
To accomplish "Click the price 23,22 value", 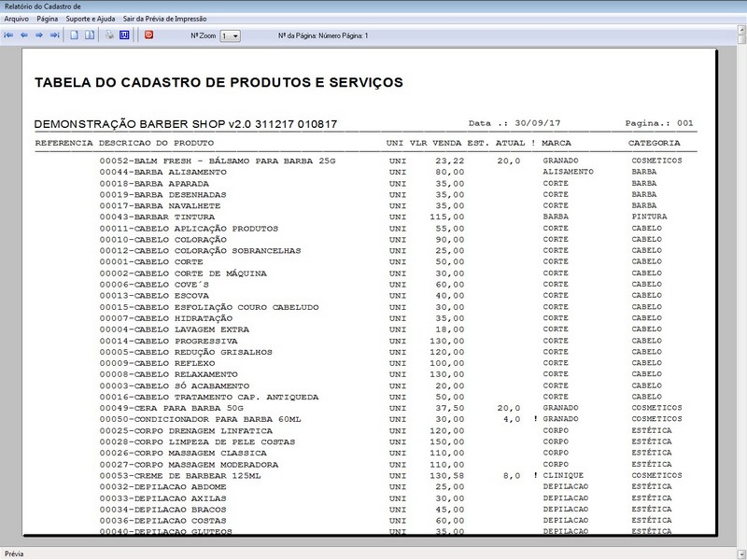I will tap(450, 161).
